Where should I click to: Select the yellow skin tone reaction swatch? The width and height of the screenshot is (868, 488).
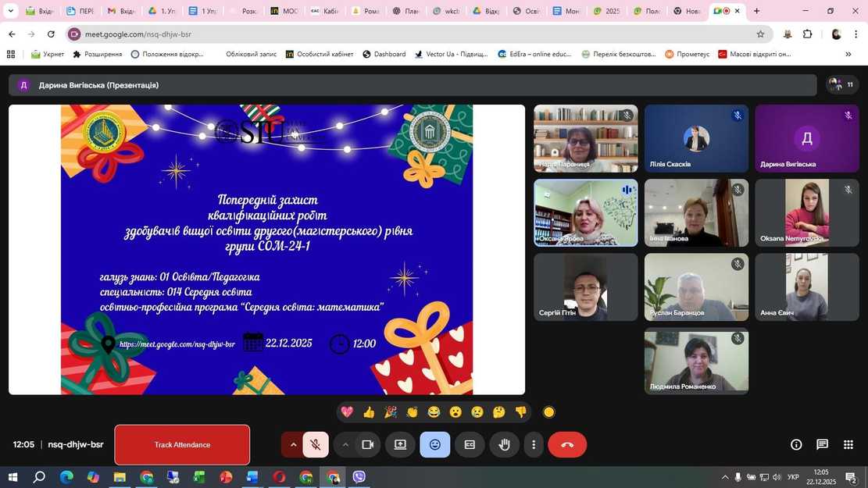548,412
